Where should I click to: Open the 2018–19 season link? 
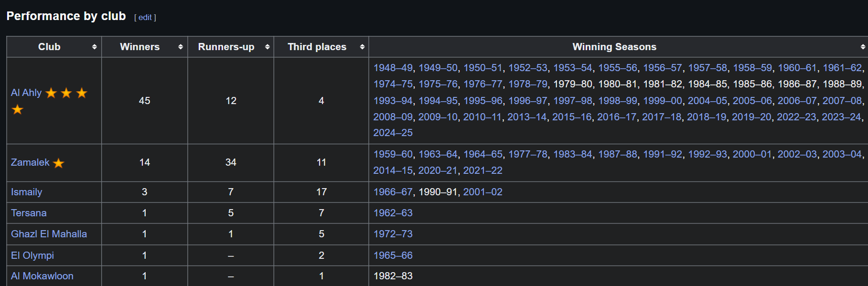[x=707, y=117]
